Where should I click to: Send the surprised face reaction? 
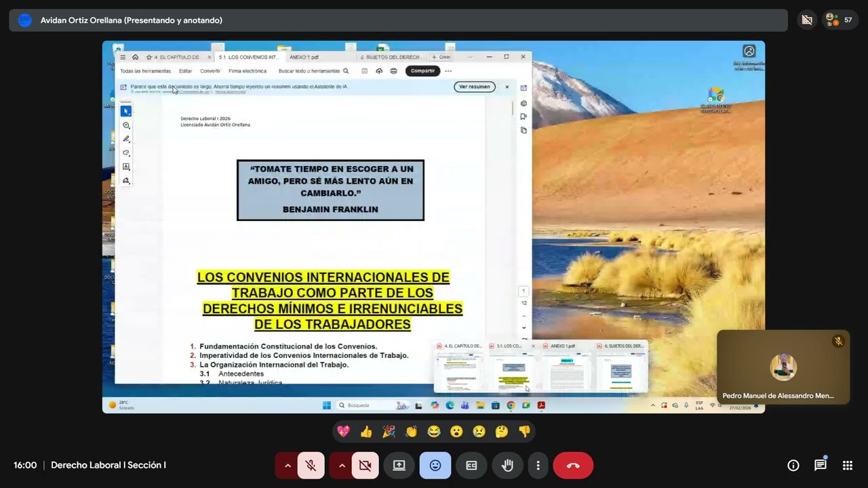pyautogui.click(x=456, y=432)
